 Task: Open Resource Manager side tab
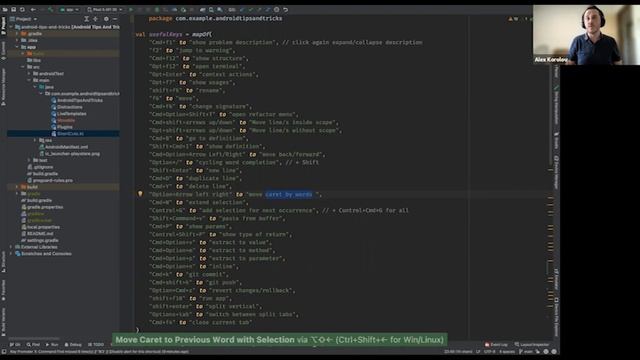pyautogui.click(x=4, y=87)
